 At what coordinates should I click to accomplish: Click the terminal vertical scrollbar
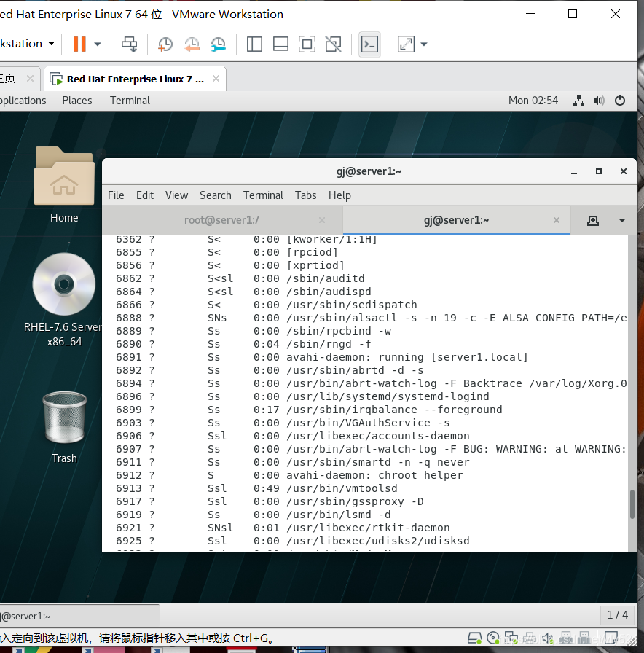click(632, 504)
